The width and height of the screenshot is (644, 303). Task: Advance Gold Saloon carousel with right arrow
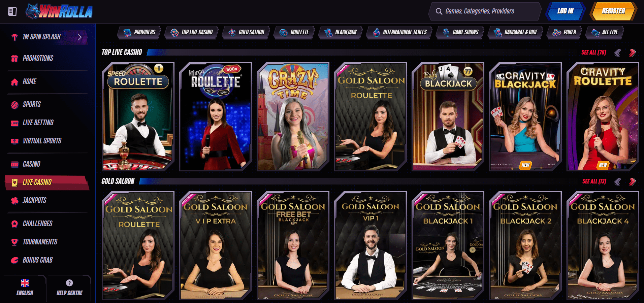click(x=633, y=182)
